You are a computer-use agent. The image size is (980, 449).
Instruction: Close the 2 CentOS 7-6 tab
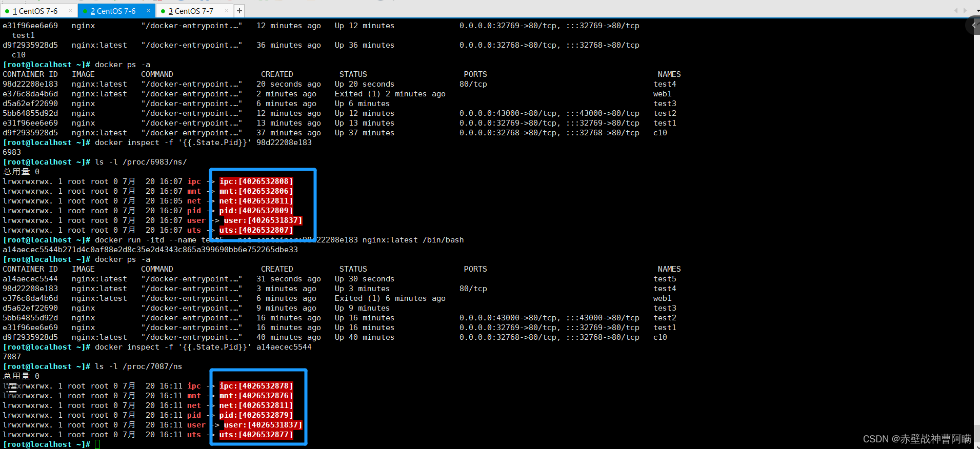coord(148,11)
